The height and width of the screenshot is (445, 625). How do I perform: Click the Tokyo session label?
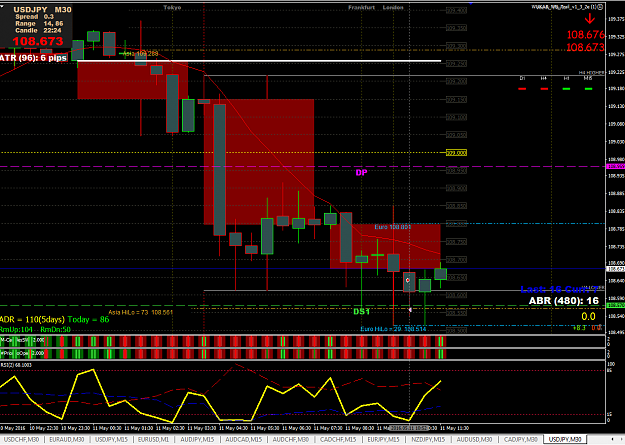172,8
